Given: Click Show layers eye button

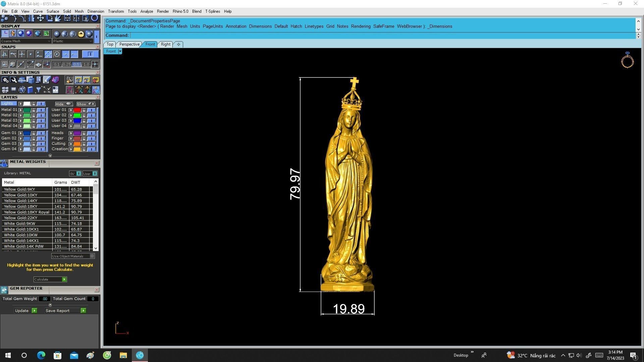Looking at the screenshot, I should 86,104.
